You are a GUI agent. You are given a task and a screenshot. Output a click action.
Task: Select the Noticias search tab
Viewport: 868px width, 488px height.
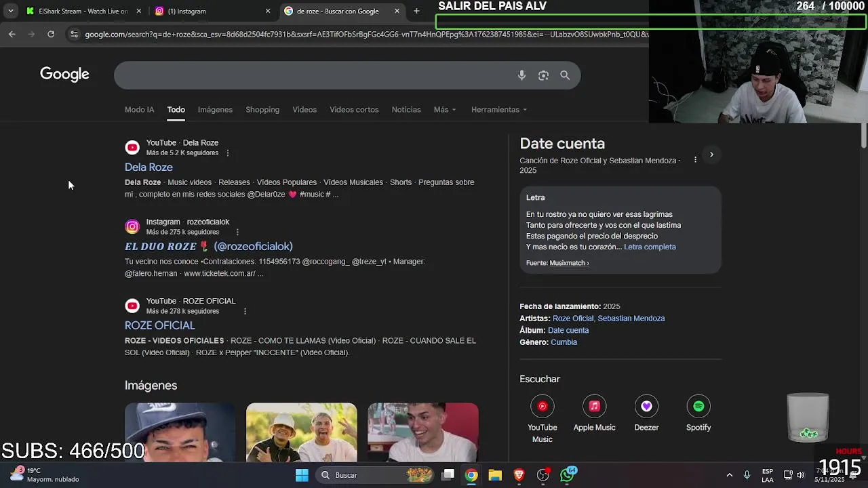[406, 110]
